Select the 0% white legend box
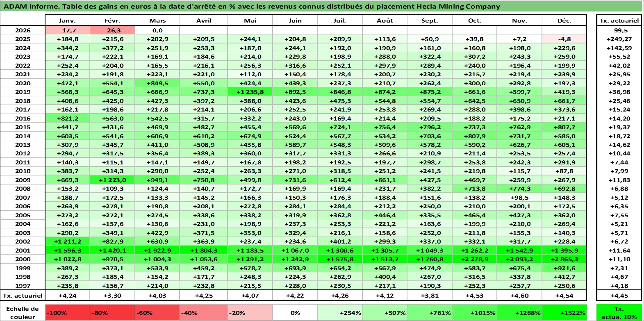 tap(295, 312)
